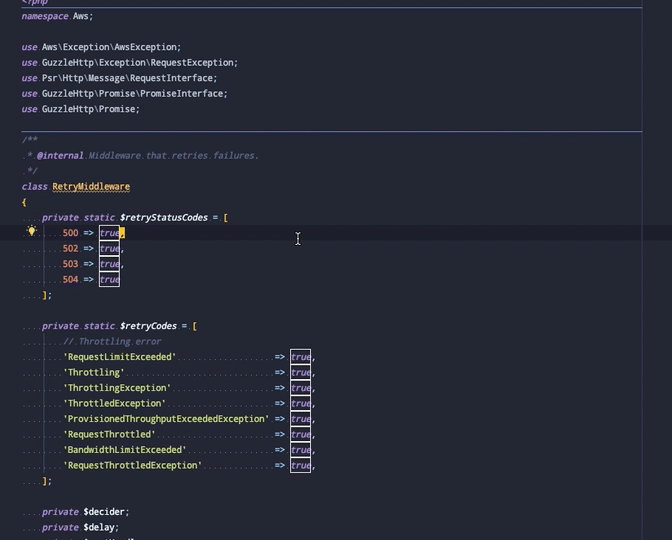
Task: Click highlighted 'true' on the 500 line
Action: point(109,233)
